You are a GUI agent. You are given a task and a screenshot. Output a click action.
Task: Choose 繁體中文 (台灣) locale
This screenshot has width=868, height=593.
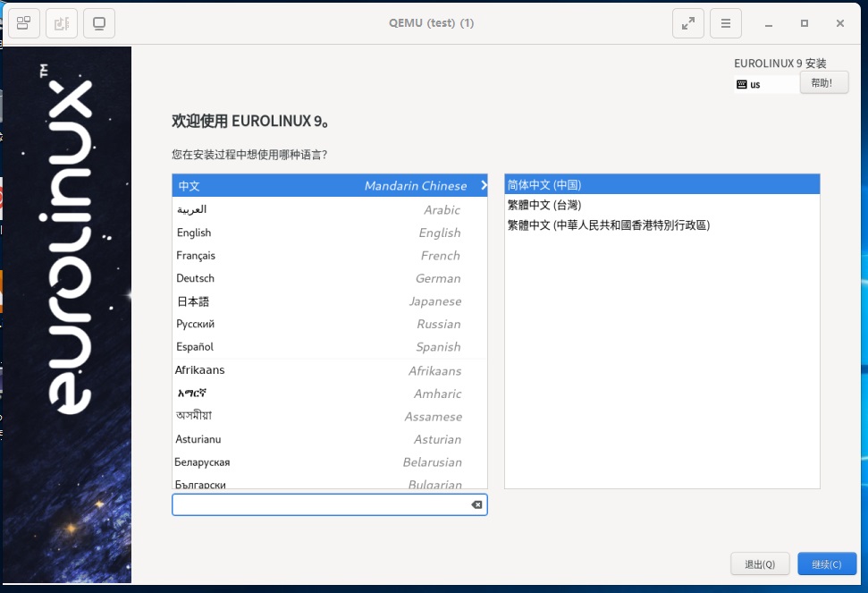662,205
